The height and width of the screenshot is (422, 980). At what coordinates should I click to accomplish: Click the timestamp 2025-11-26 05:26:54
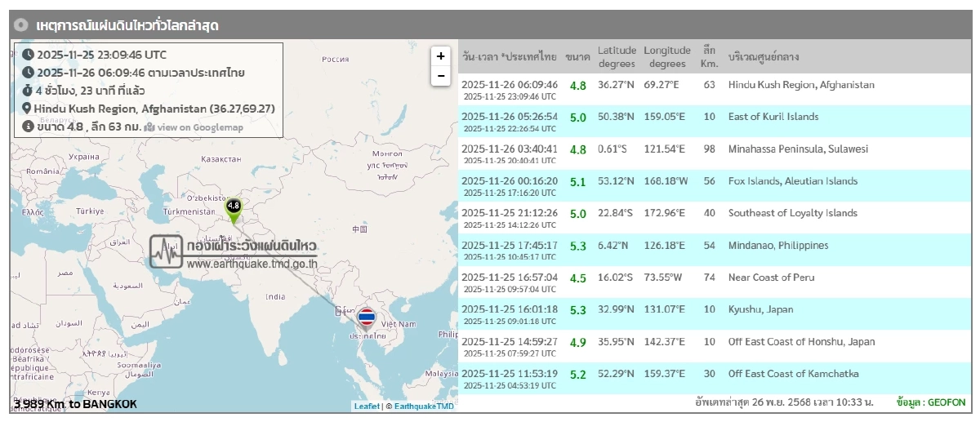pos(510,117)
